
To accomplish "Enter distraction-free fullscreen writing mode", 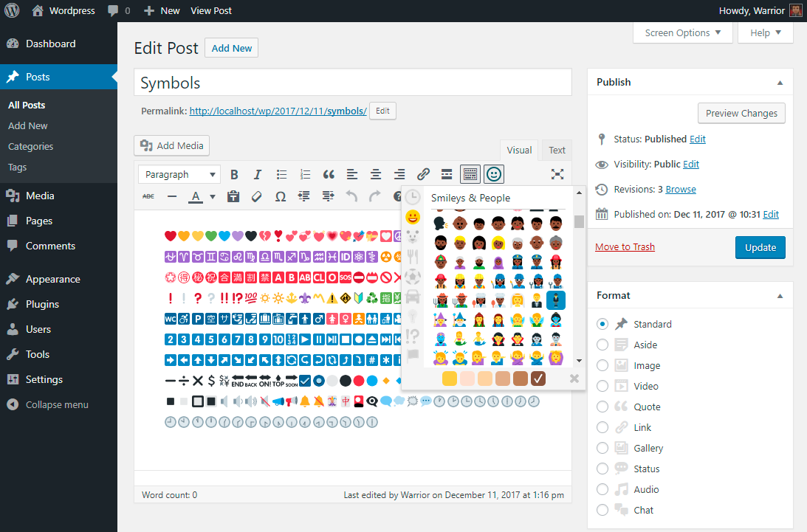I will (557, 174).
